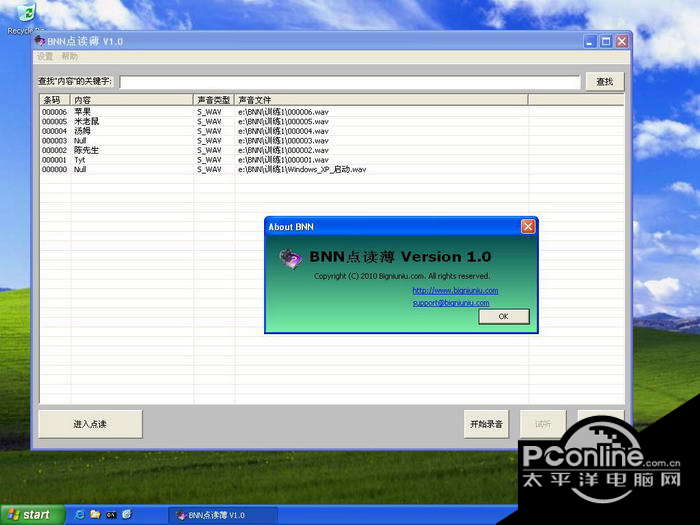Click the round icon right of command prompt
700x525 pixels.
coord(127,515)
